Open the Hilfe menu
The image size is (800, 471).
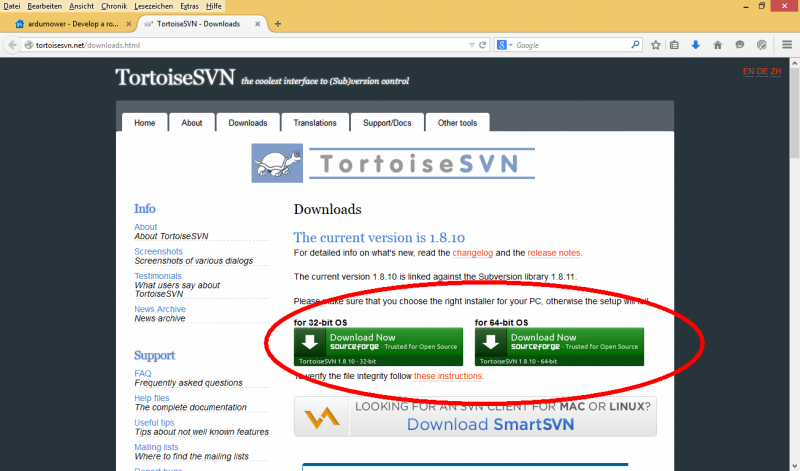[213, 6]
